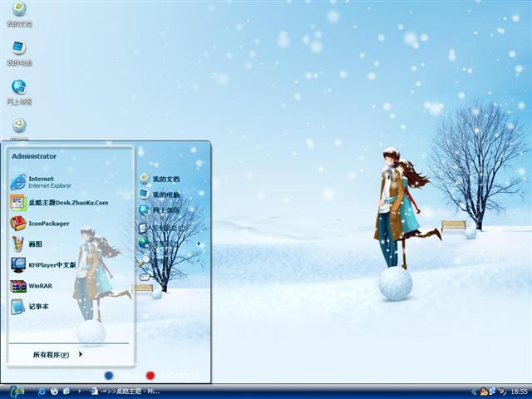Launch 画图 paint program
The height and width of the screenshot is (399, 532).
(27, 244)
